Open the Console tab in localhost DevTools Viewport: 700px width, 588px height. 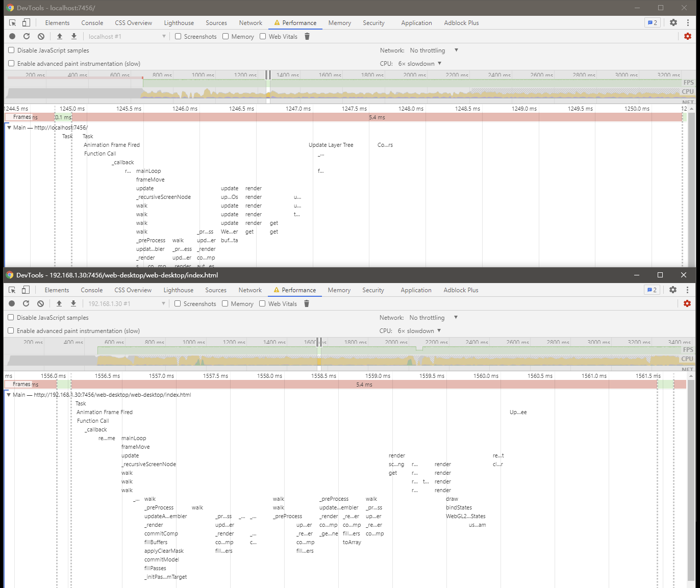(92, 23)
